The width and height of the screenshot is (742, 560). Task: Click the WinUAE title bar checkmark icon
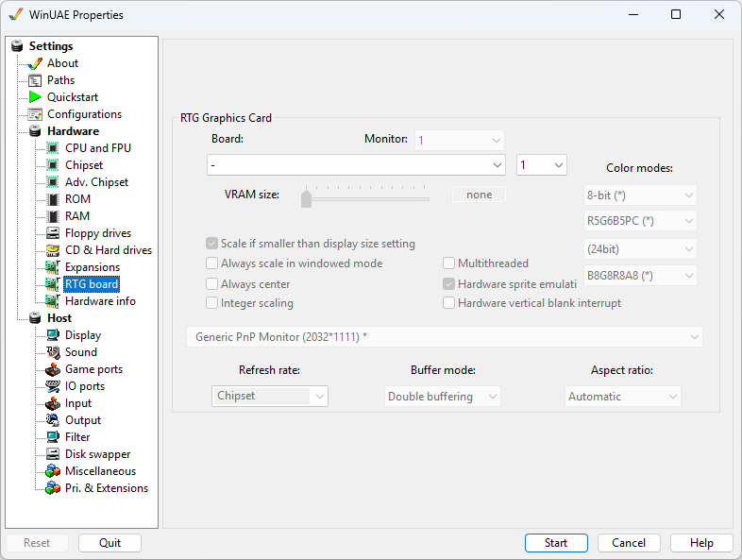click(16, 15)
